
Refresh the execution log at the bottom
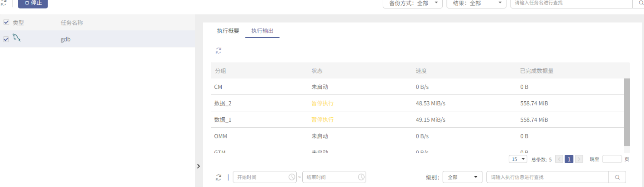coord(219,177)
